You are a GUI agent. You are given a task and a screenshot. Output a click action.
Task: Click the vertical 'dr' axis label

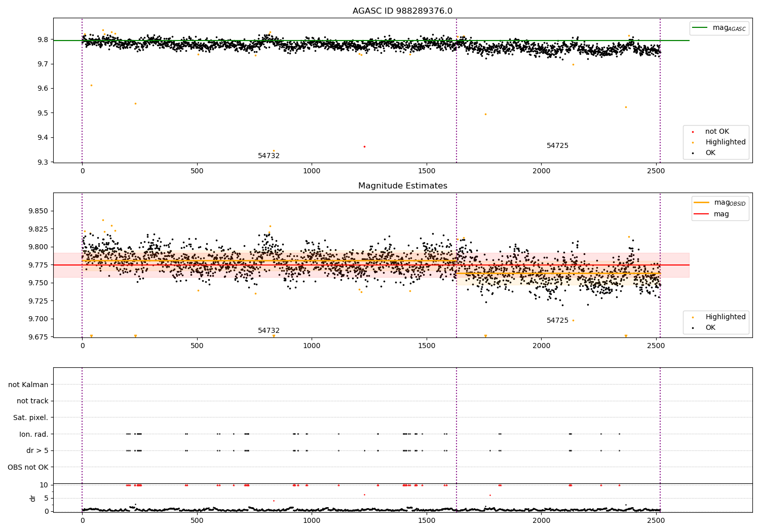[33, 498]
